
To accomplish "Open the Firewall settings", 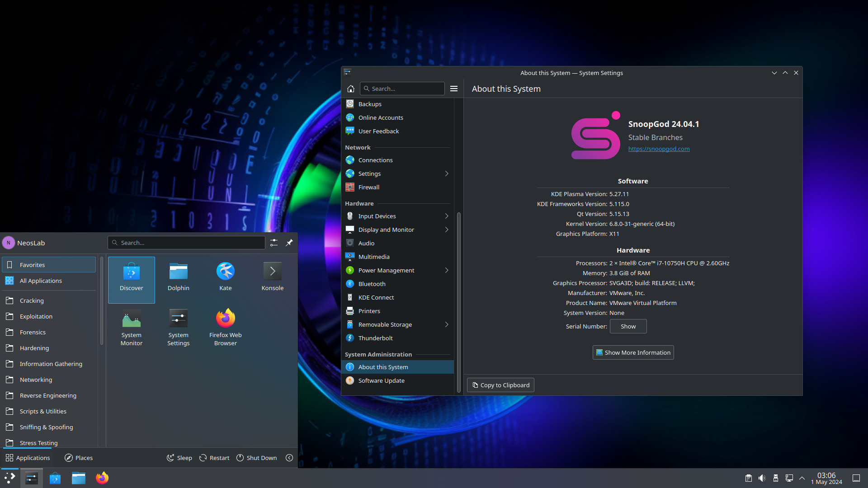I will 397,187.
